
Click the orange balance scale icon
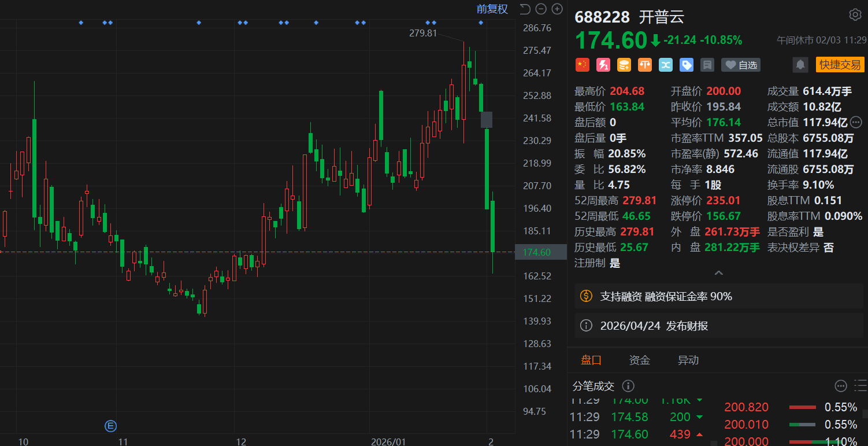pyautogui.click(x=645, y=65)
